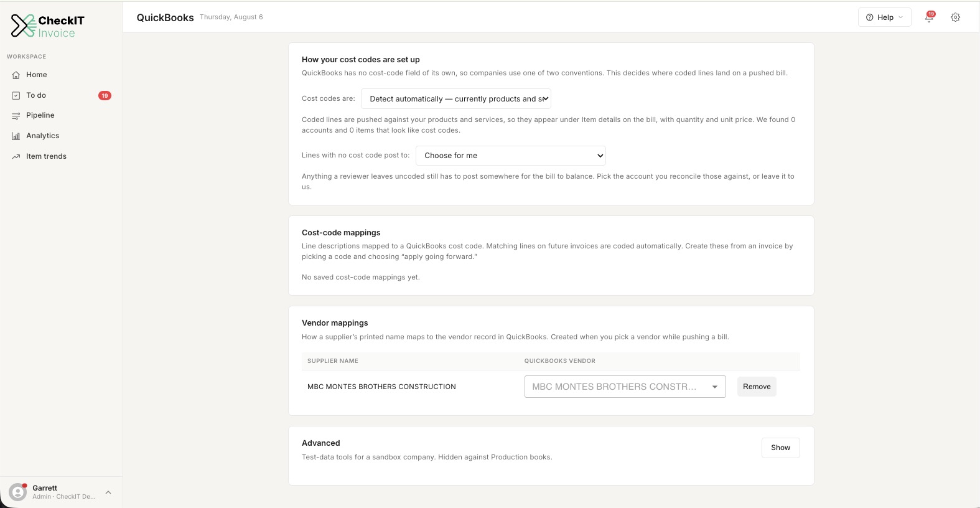The image size is (980, 508).
Task: Click the QuickBooks page title
Action: pos(166,17)
